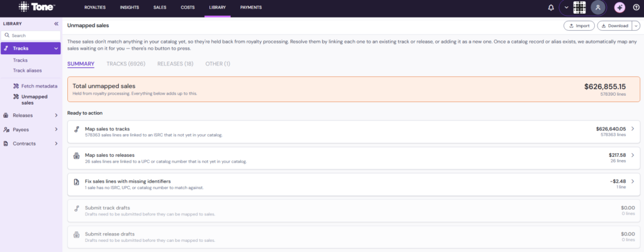This screenshot has height=252, width=644.
Task: Expand the Releases sidebar section
Action: click(56, 115)
